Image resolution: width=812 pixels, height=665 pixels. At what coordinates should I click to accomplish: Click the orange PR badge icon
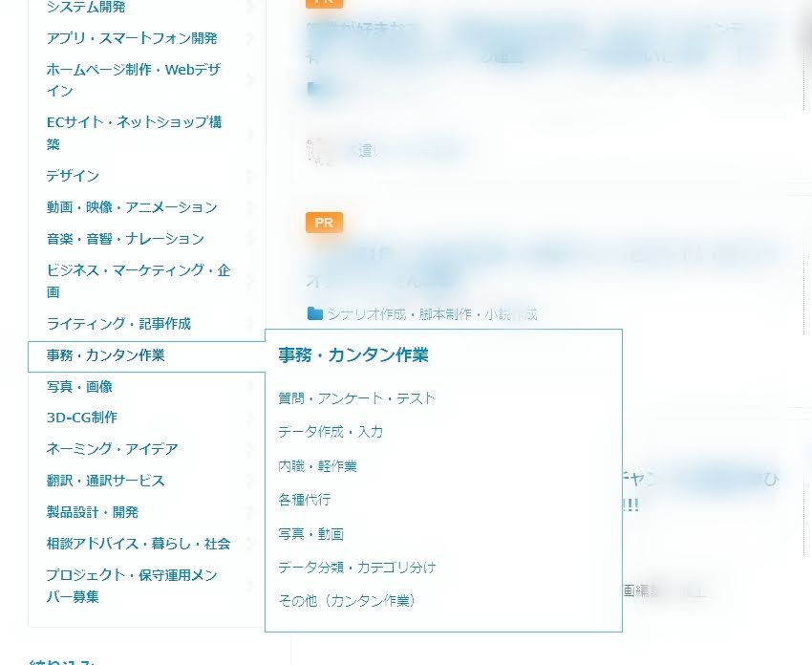[x=324, y=223]
